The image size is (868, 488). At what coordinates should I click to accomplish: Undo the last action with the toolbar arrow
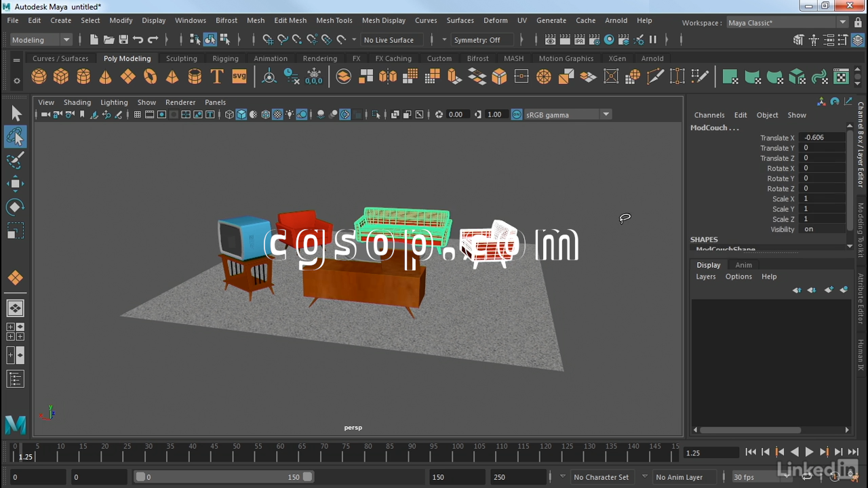pos(138,40)
